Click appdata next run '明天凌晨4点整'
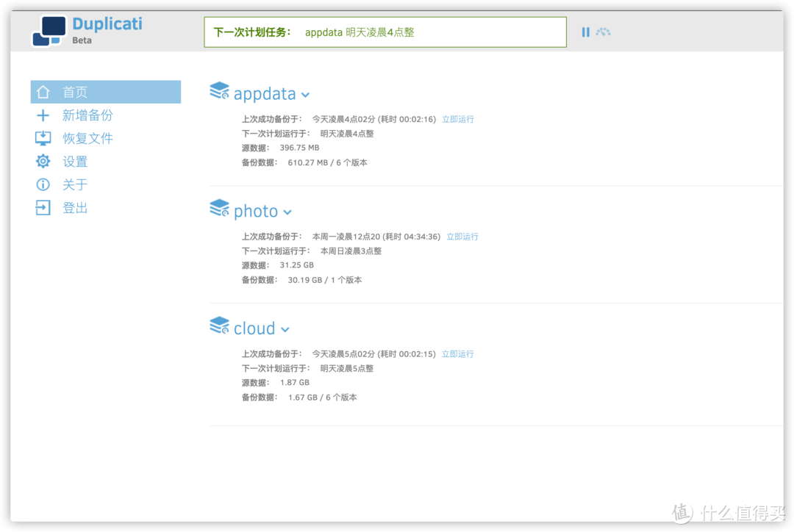The height and width of the screenshot is (532, 794). tap(347, 134)
